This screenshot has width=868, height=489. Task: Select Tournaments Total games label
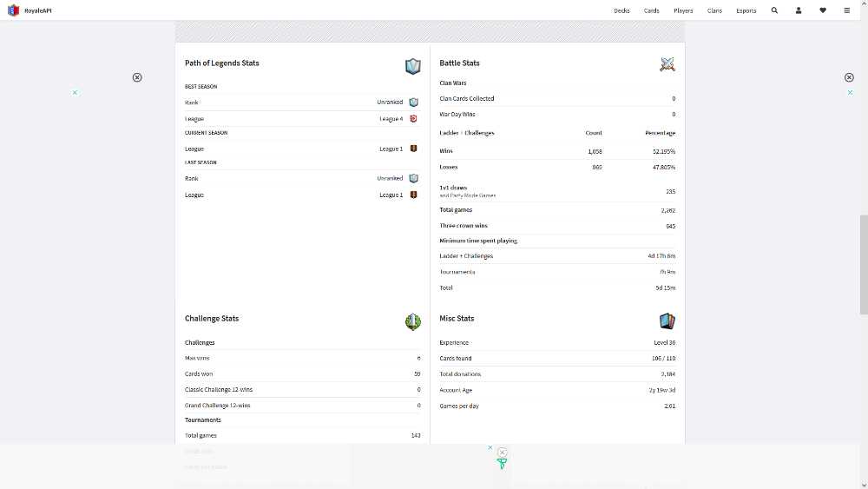pos(201,436)
